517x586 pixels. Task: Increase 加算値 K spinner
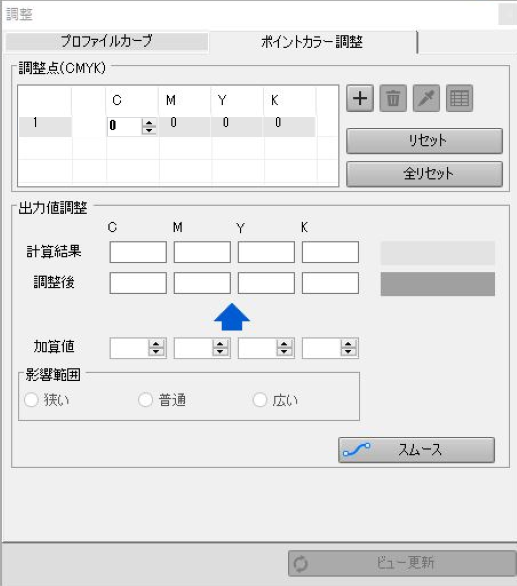[348, 344]
